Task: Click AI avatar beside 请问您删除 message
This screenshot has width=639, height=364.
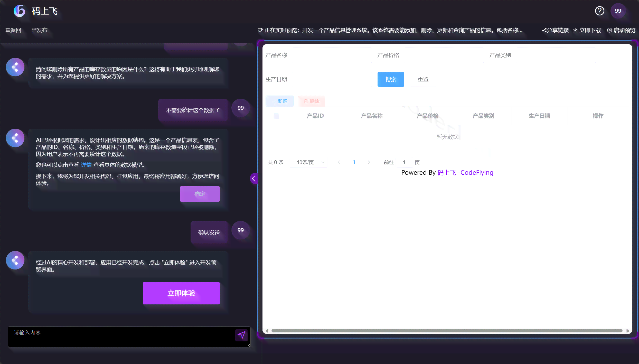Action: pos(15,67)
